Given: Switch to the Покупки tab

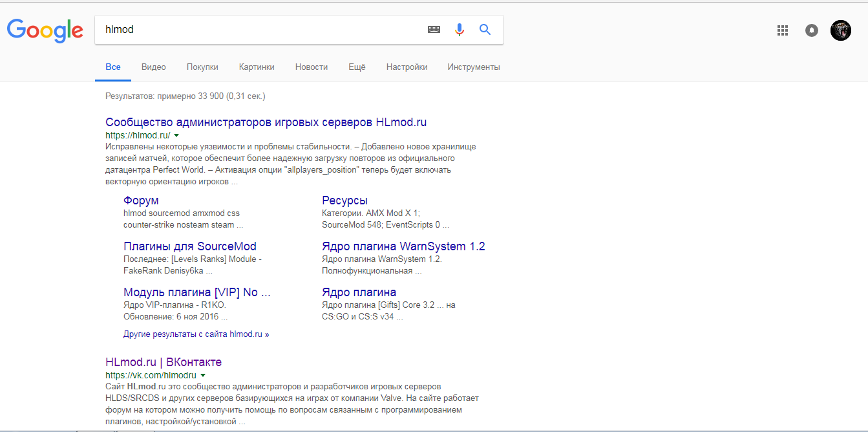Looking at the screenshot, I should pos(202,67).
